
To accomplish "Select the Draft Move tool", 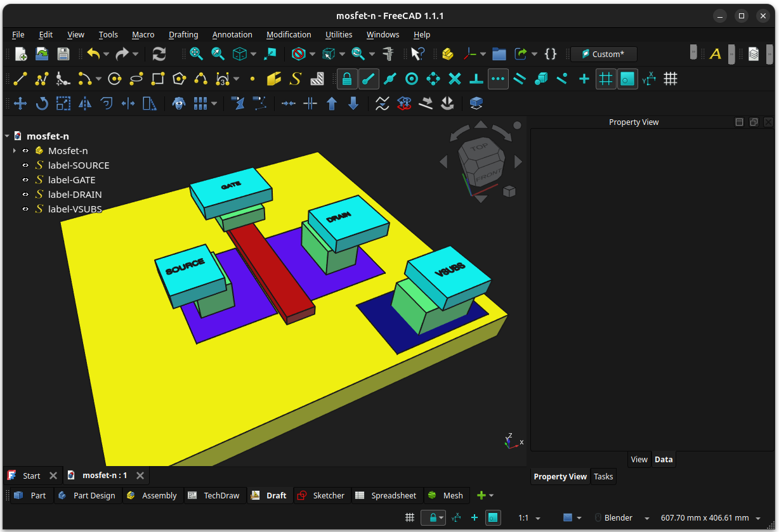I will click(x=20, y=103).
